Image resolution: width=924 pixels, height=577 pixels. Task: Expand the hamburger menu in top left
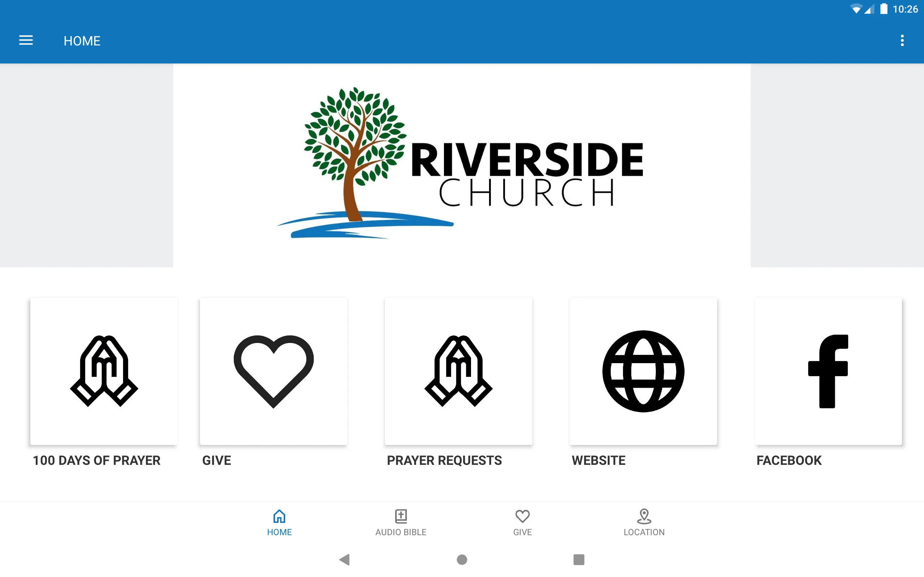[x=26, y=40]
